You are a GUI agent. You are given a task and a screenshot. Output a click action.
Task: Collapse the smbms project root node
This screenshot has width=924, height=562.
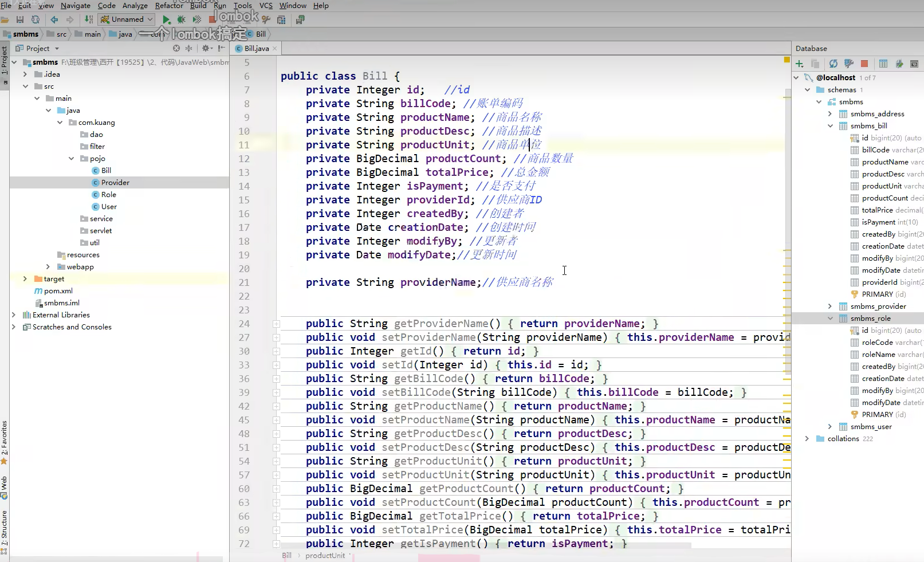coord(14,62)
